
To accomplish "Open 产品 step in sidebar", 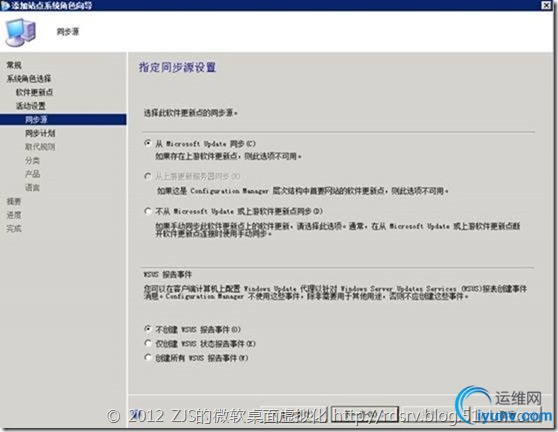I will [x=32, y=174].
